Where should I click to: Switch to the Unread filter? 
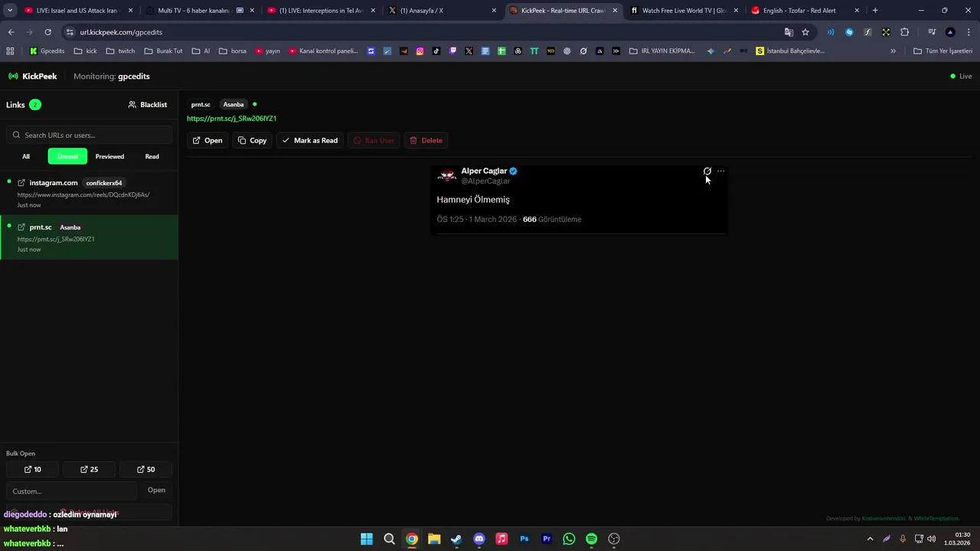click(67, 156)
